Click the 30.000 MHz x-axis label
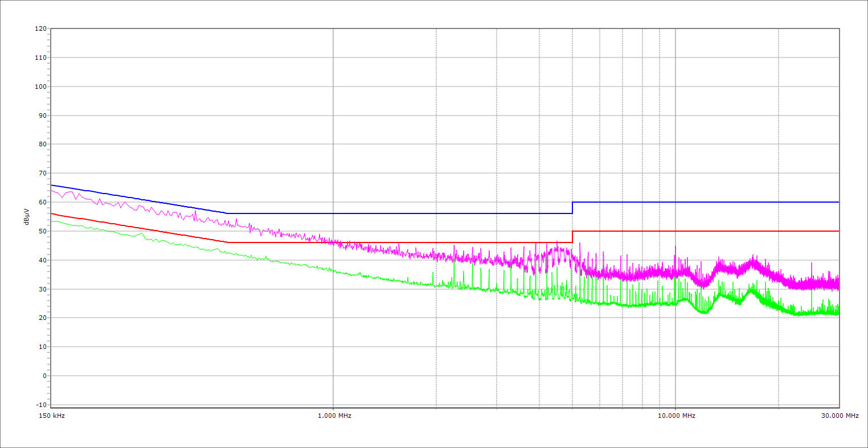 tap(838, 416)
